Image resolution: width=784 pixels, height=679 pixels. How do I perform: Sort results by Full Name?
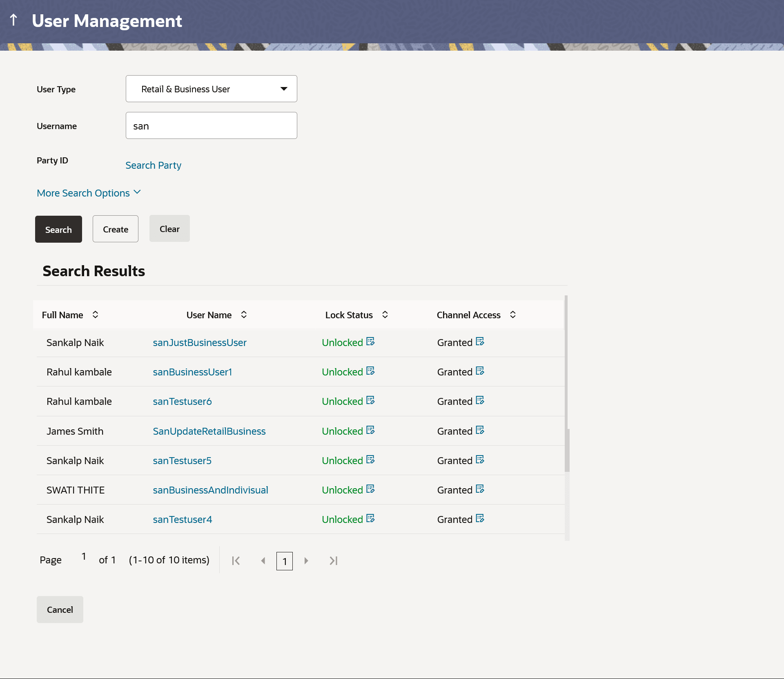[95, 315]
